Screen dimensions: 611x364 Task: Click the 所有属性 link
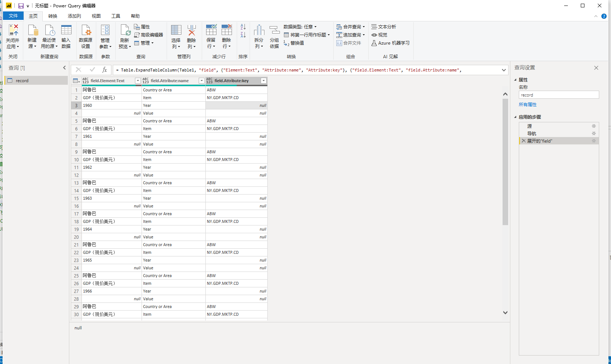coord(527,105)
